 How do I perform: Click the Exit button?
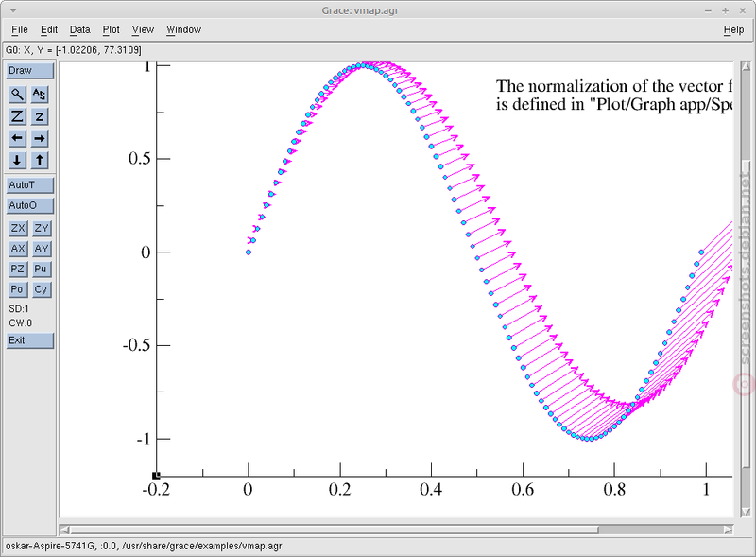[x=30, y=340]
